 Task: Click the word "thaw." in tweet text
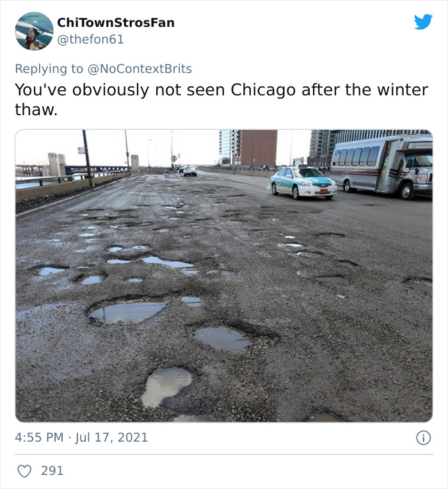[x=36, y=109]
